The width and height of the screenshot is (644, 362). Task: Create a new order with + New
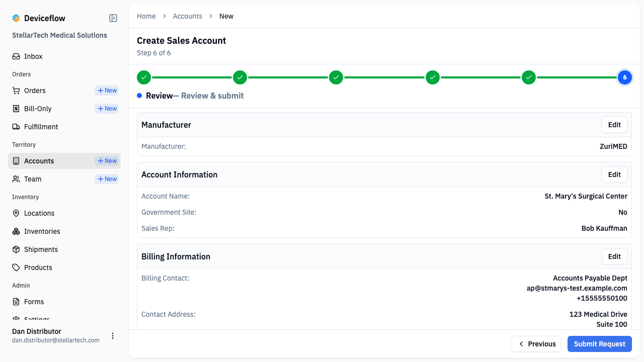(107, 90)
